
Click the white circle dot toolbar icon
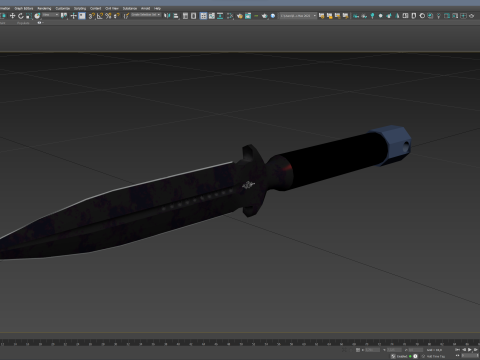380,16
